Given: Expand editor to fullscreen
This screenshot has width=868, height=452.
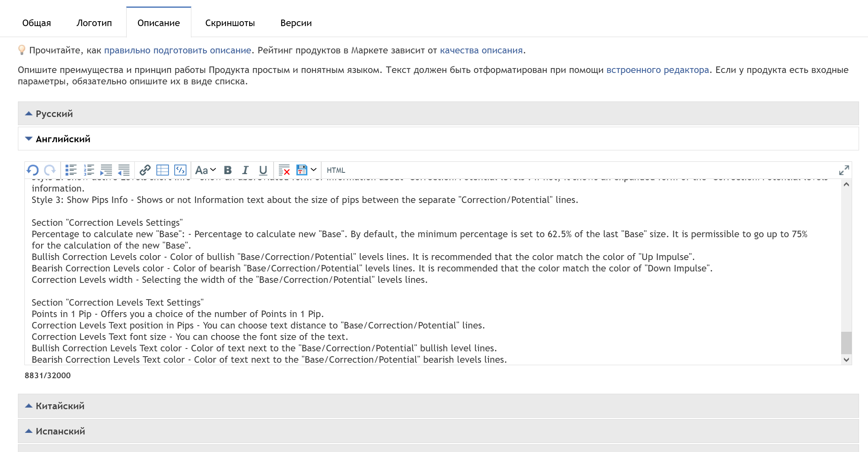Looking at the screenshot, I should click(x=844, y=170).
